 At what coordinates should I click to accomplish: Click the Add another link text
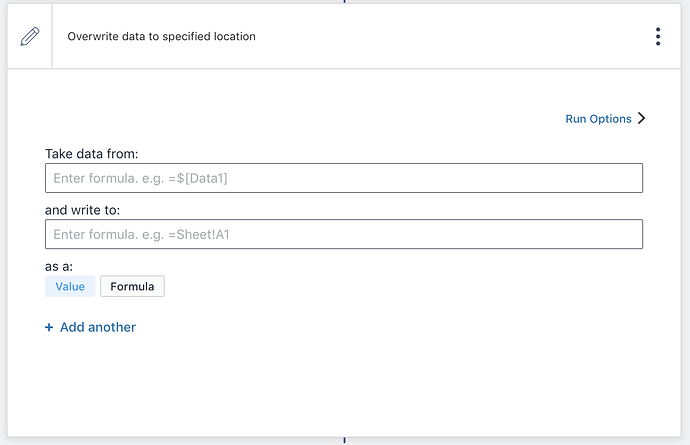tap(98, 327)
